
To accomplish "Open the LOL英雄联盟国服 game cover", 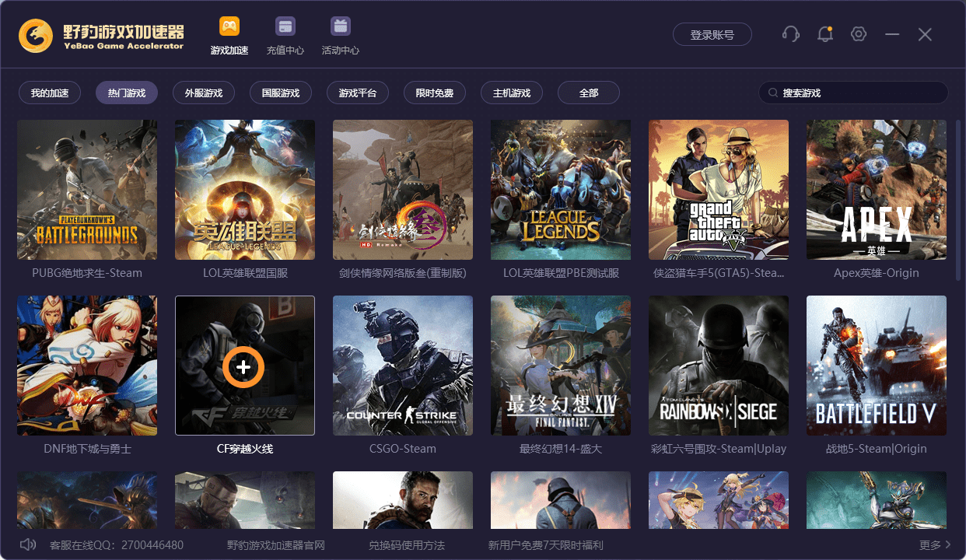I will (x=245, y=190).
